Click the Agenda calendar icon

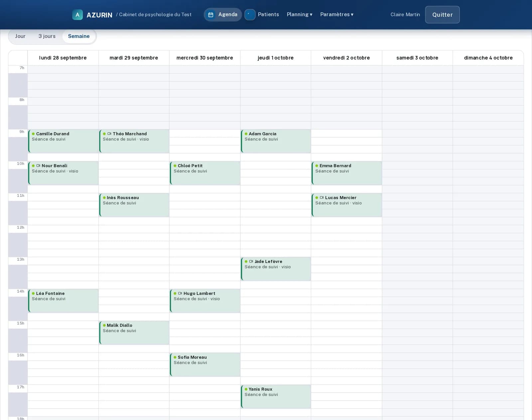(211, 15)
